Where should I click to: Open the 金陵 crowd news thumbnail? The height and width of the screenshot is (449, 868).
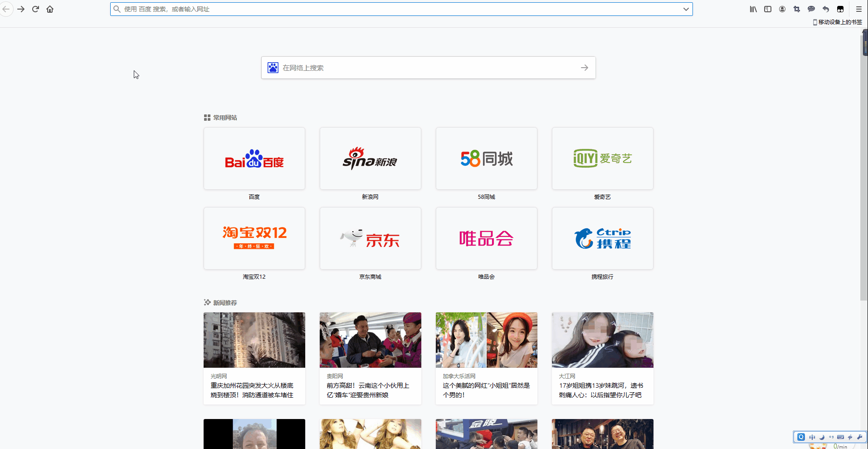(487, 434)
